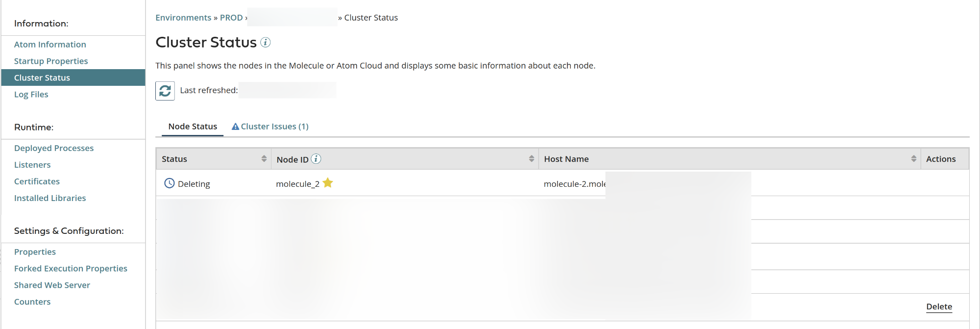Select Certificates under Runtime
This screenshot has height=329, width=980.
pos(36,181)
